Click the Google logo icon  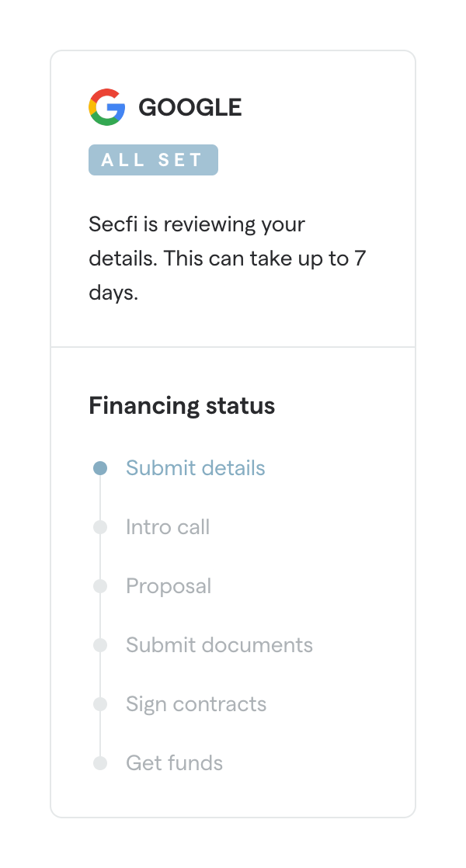(107, 107)
